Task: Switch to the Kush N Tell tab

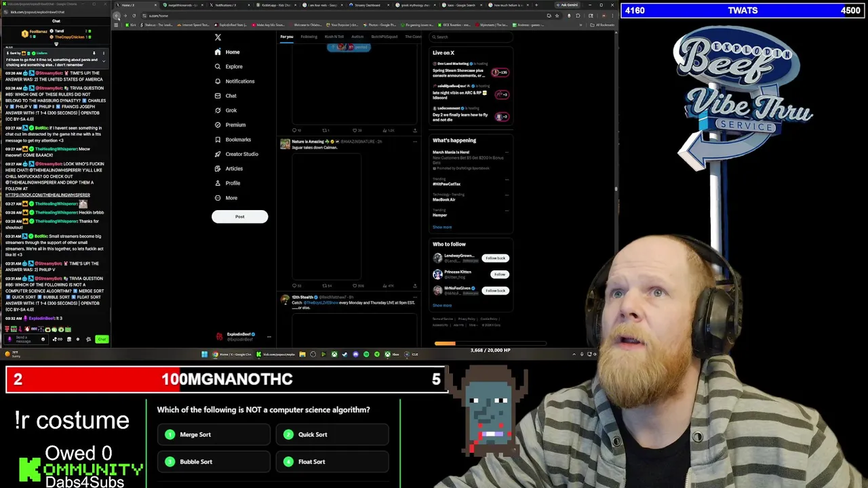Action: tap(334, 37)
